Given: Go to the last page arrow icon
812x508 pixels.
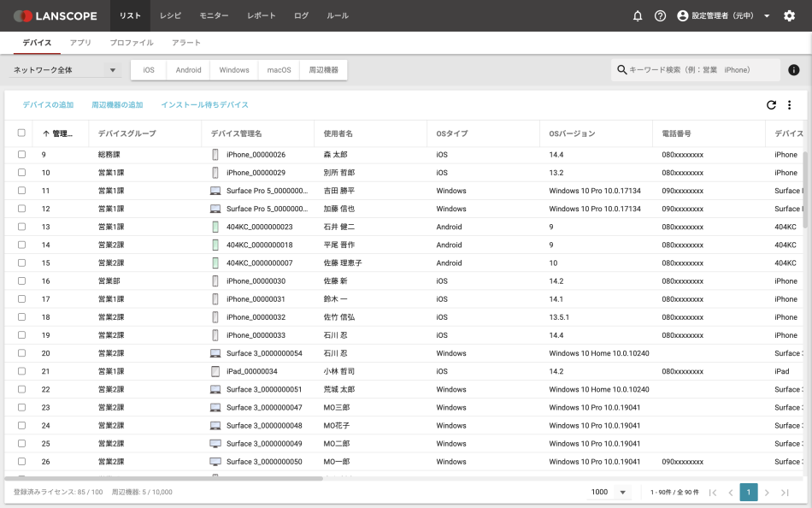Looking at the screenshot, I should point(785,493).
